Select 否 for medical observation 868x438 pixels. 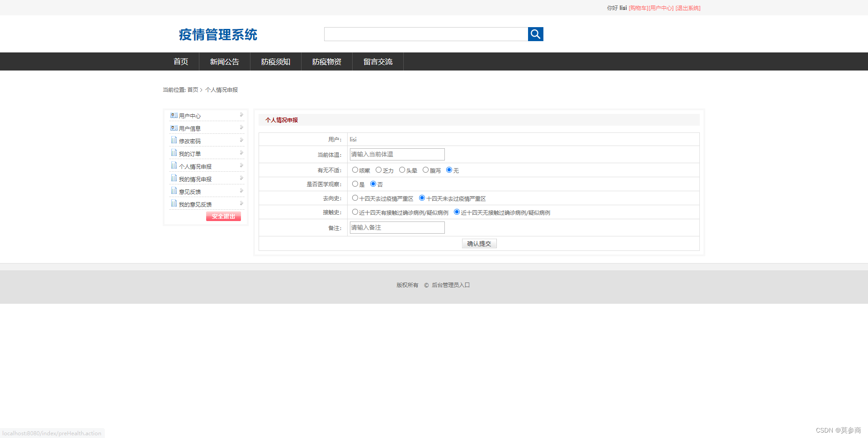373,184
